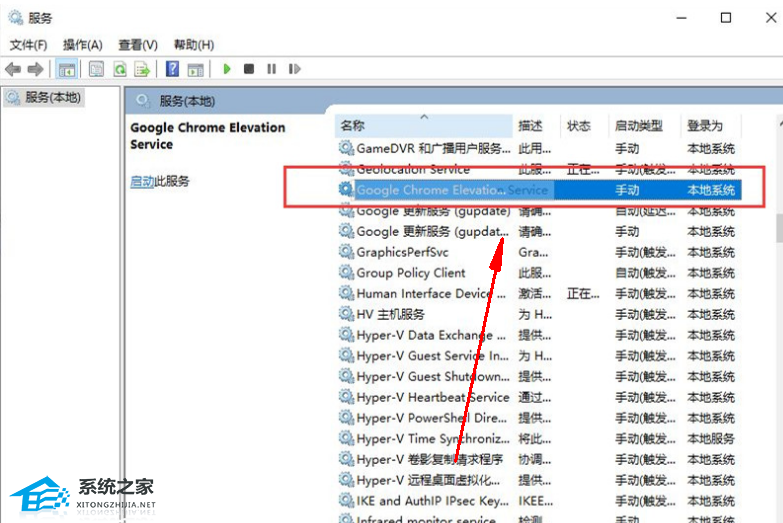The width and height of the screenshot is (783, 523).
Task: Click the Refresh toolbar icon
Action: [x=120, y=69]
